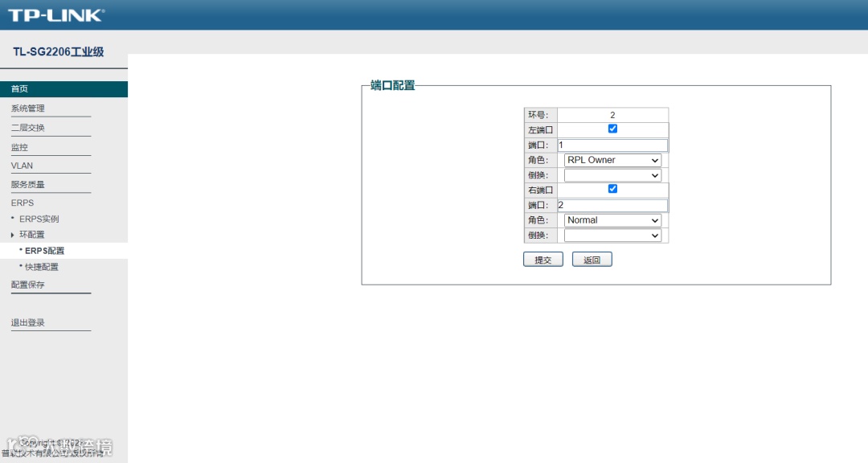The height and width of the screenshot is (463, 868).
Task: Open the 二层交换 menu
Action: tap(27, 127)
